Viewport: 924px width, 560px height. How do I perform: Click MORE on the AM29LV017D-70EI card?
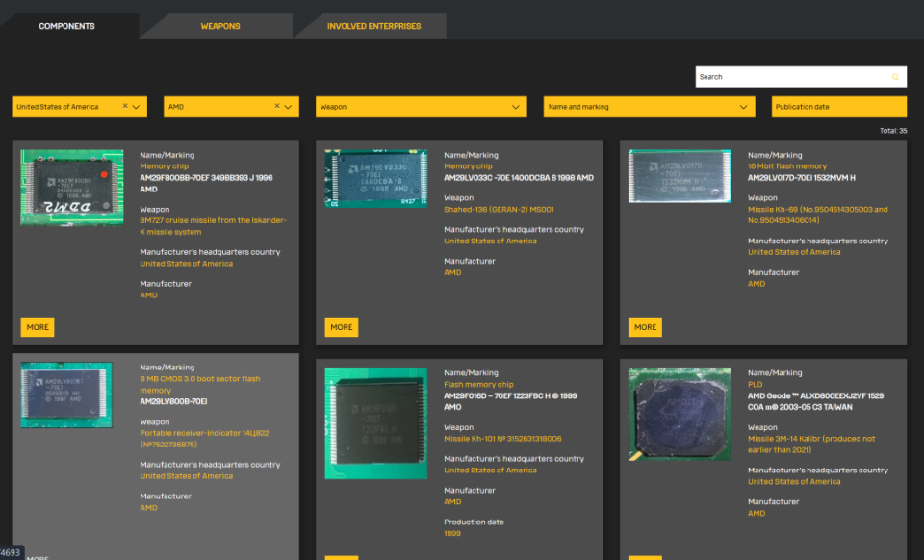click(x=645, y=327)
